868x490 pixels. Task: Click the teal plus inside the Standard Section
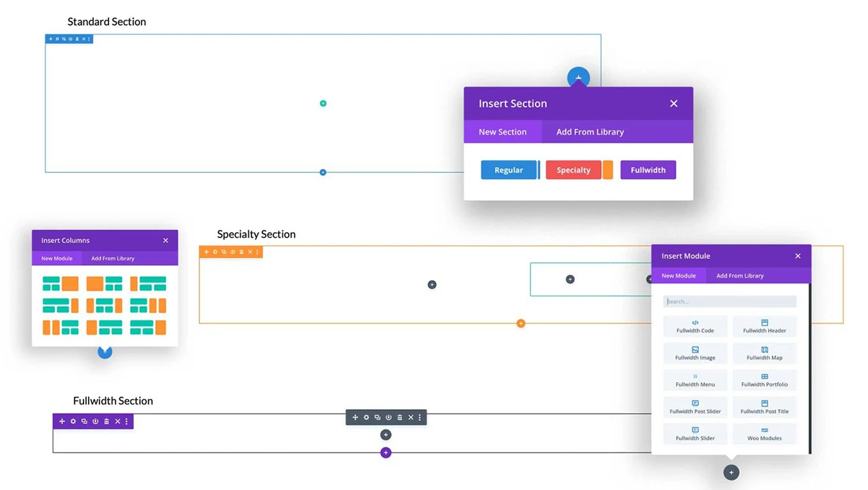(x=323, y=103)
